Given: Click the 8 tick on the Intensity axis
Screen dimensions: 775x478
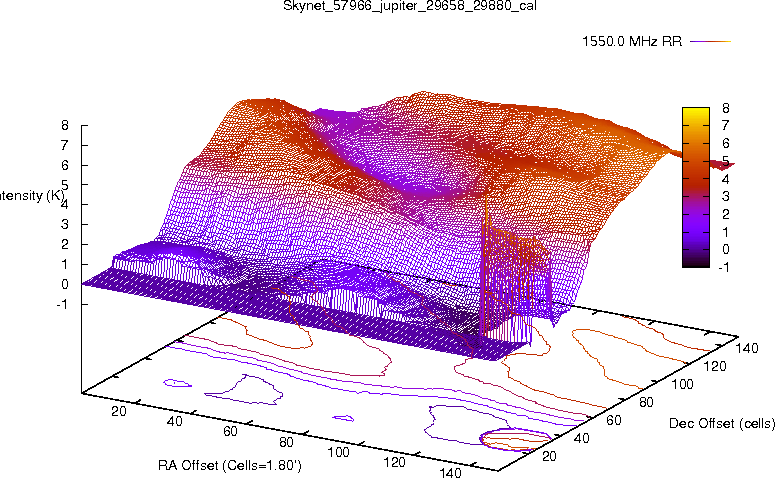Looking at the screenshot, I should (x=65, y=125).
